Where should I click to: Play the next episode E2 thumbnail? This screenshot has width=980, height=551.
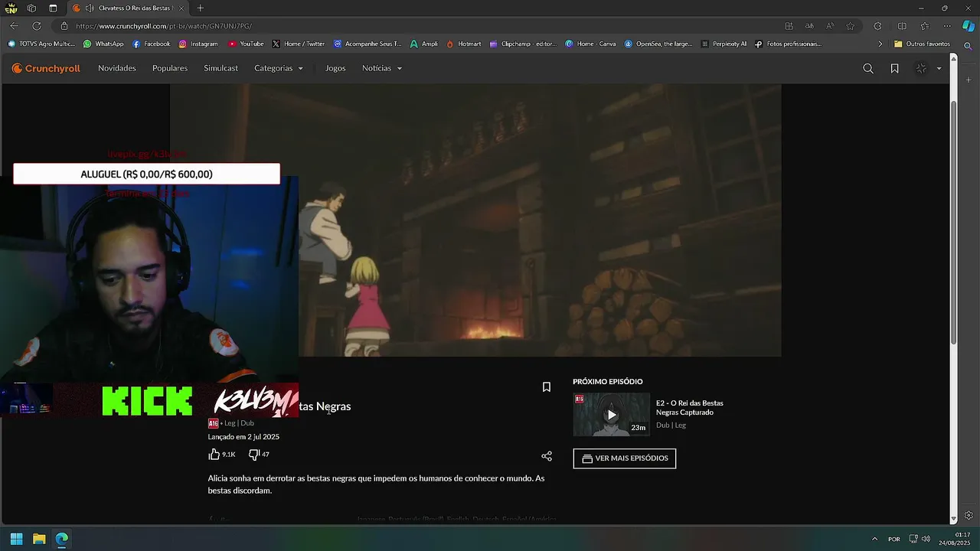pos(611,414)
